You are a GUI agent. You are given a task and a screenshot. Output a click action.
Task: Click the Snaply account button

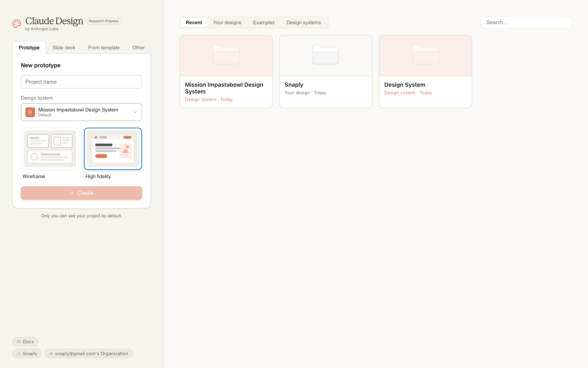[27, 354]
